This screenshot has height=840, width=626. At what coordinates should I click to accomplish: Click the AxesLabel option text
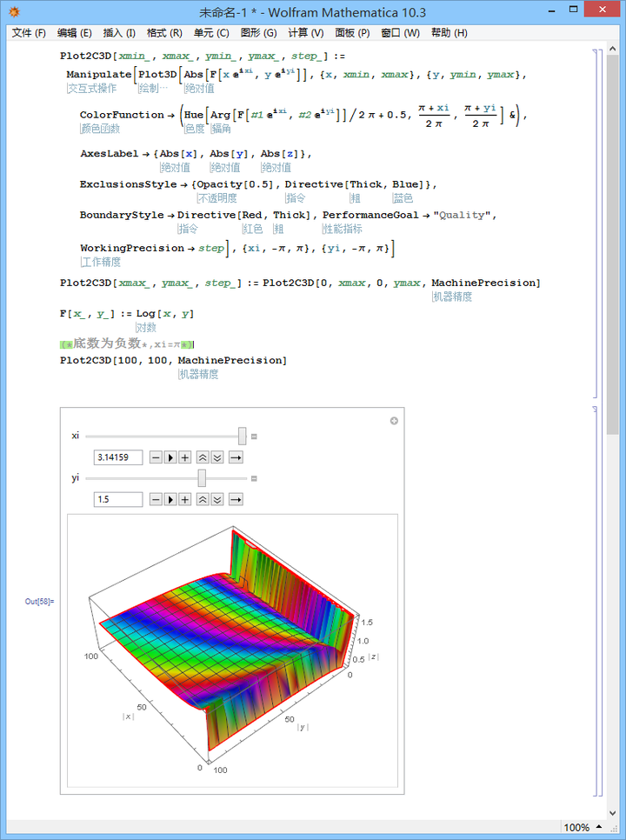click(x=110, y=154)
